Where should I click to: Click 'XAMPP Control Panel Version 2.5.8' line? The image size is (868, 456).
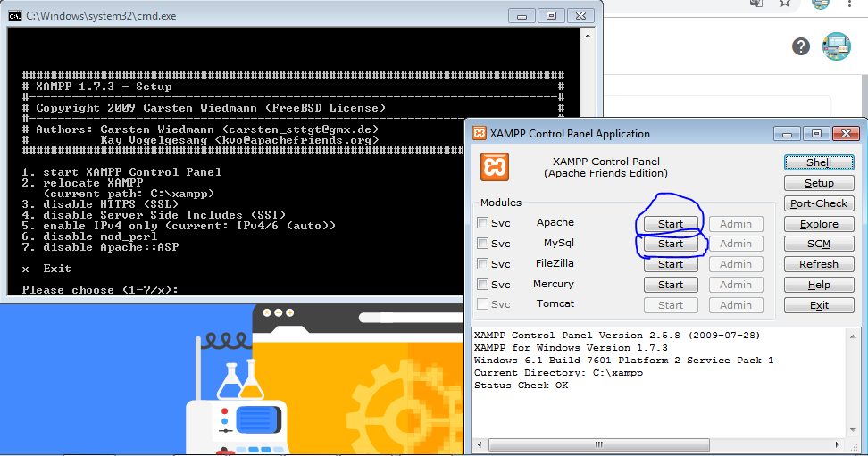click(x=617, y=335)
